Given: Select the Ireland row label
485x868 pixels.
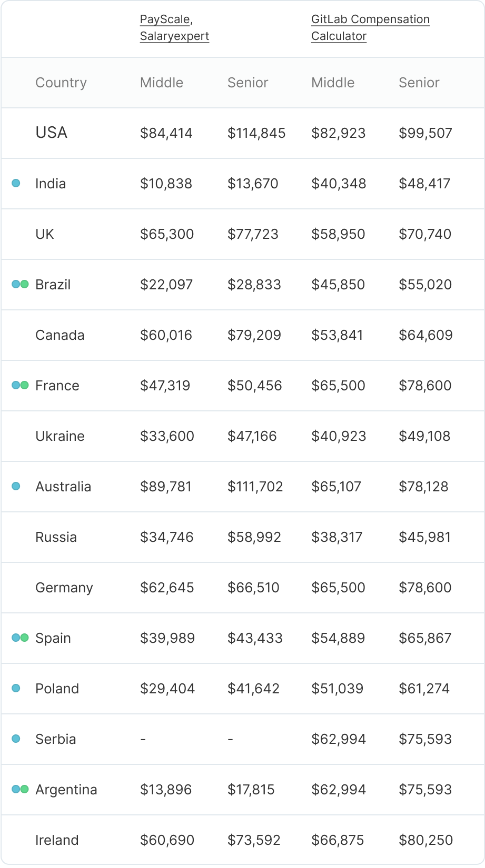Looking at the screenshot, I should pyautogui.click(x=57, y=840).
